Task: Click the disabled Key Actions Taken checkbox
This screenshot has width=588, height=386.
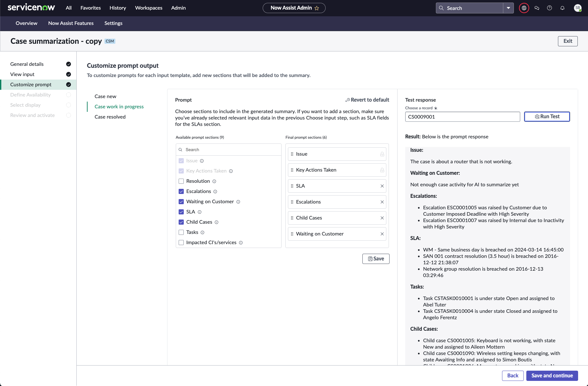Action: pos(181,171)
